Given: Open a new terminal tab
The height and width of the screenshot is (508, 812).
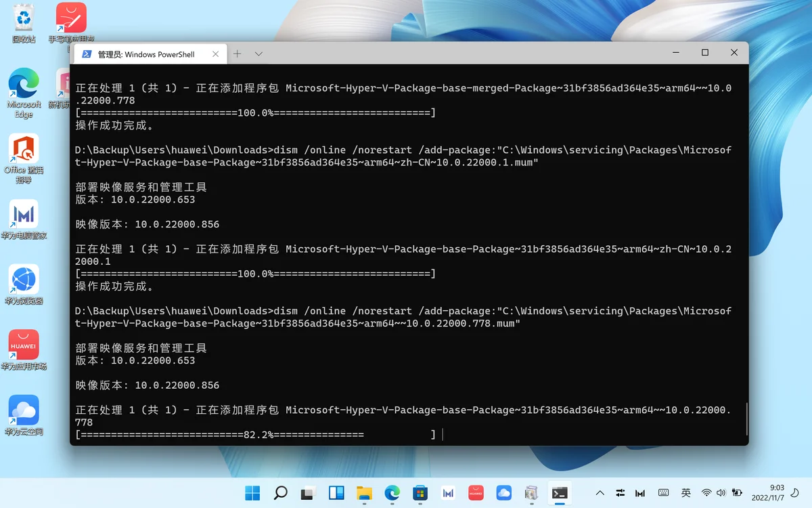Looking at the screenshot, I should coord(238,54).
